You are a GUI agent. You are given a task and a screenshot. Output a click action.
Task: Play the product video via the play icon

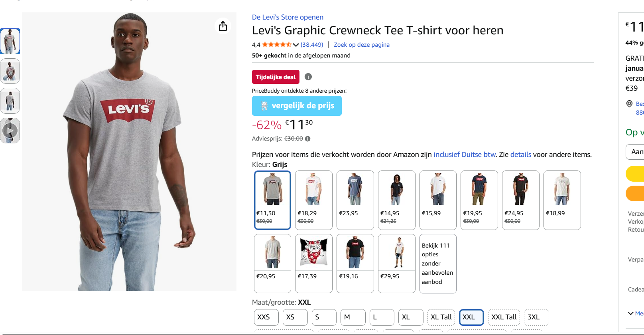click(10, 131)
